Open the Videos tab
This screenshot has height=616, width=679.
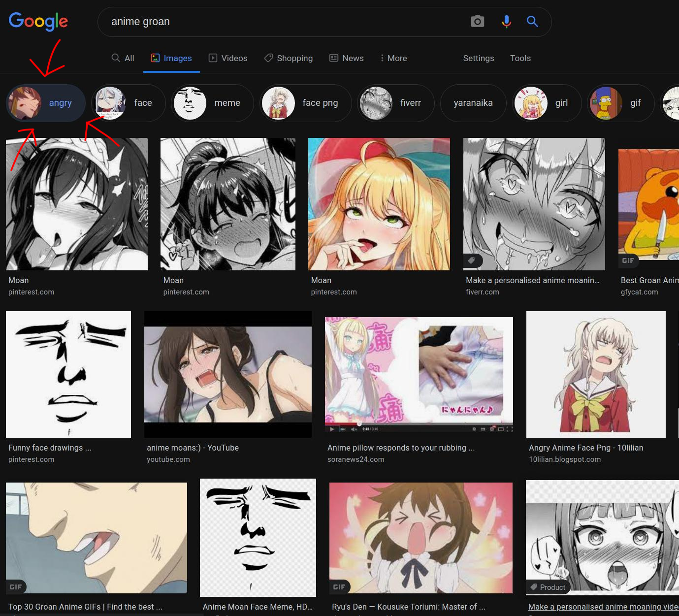tap(228, 58)
